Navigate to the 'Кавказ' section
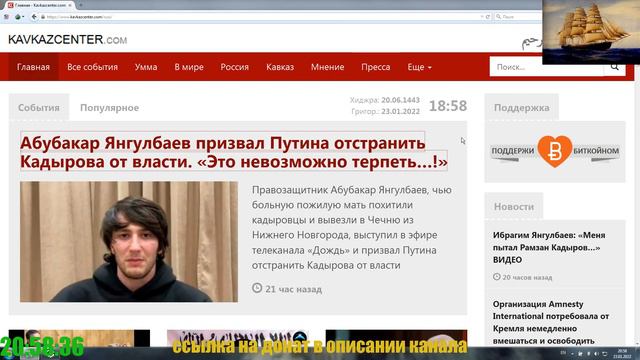 click(280, 67)
